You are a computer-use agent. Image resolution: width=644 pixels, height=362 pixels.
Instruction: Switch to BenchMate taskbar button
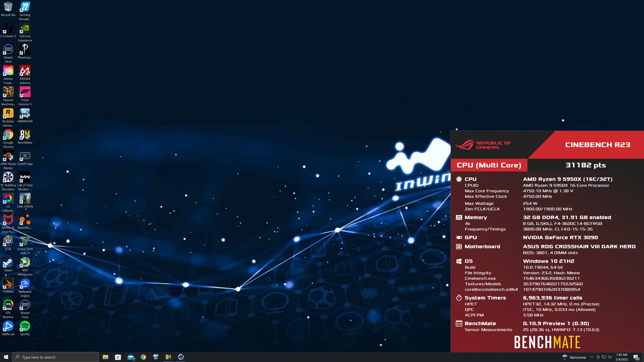[168, 357]
